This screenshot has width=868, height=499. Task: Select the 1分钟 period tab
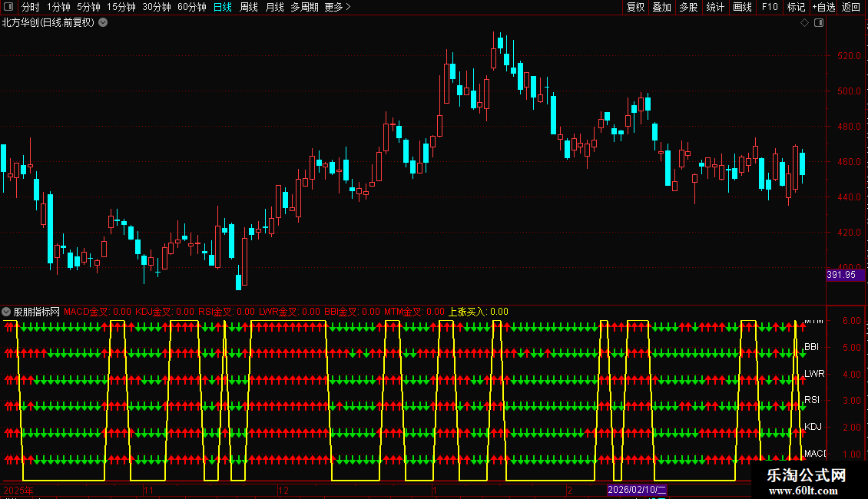click(x=58, y=7)
